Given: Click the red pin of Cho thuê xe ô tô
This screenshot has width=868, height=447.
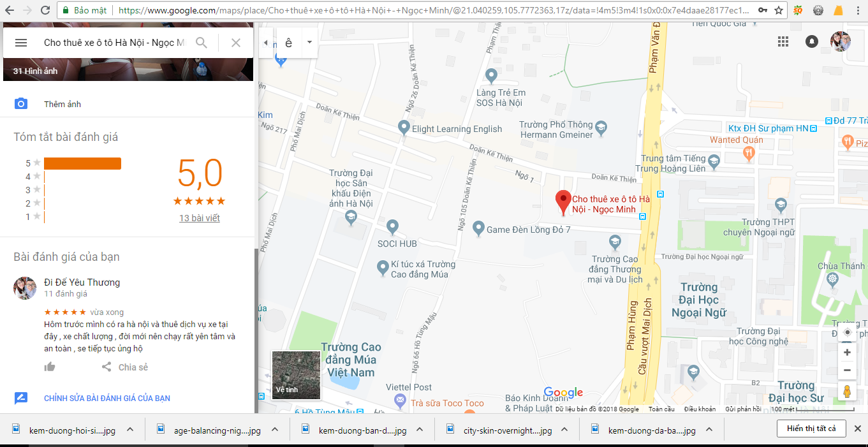Looking at the screenshot, I should (563, 202).
